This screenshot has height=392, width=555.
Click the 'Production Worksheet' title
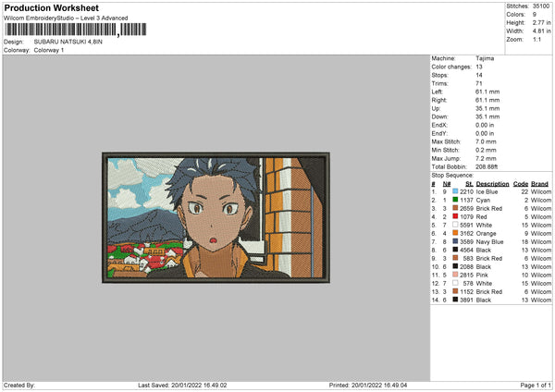click(x=52, y=7)
